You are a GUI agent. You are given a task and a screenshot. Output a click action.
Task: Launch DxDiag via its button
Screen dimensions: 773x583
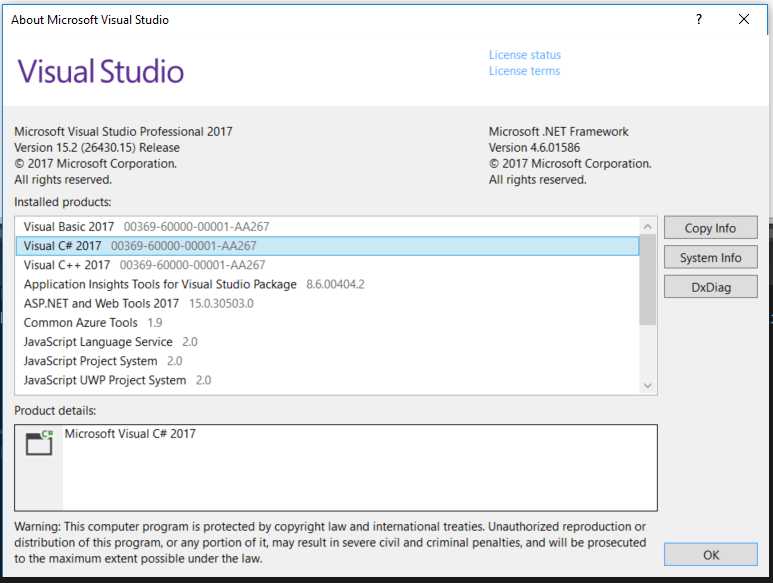click(710, 287)
